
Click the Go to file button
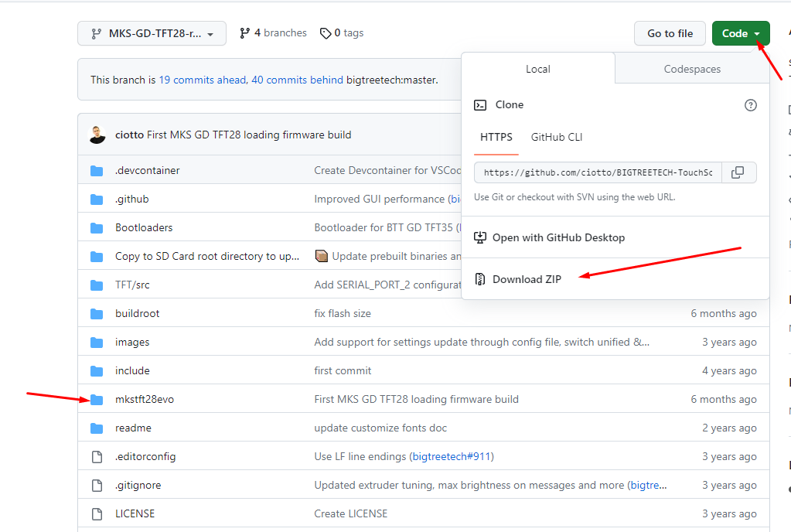[670, 33]
